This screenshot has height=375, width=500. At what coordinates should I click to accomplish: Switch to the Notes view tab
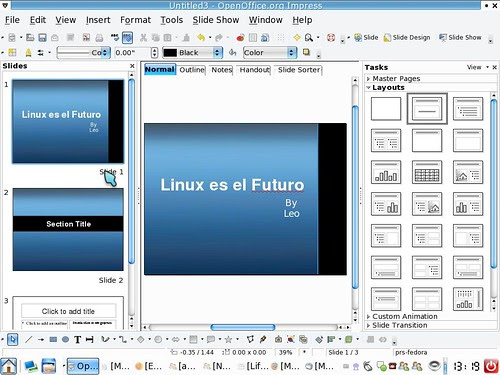pos(222,70)
